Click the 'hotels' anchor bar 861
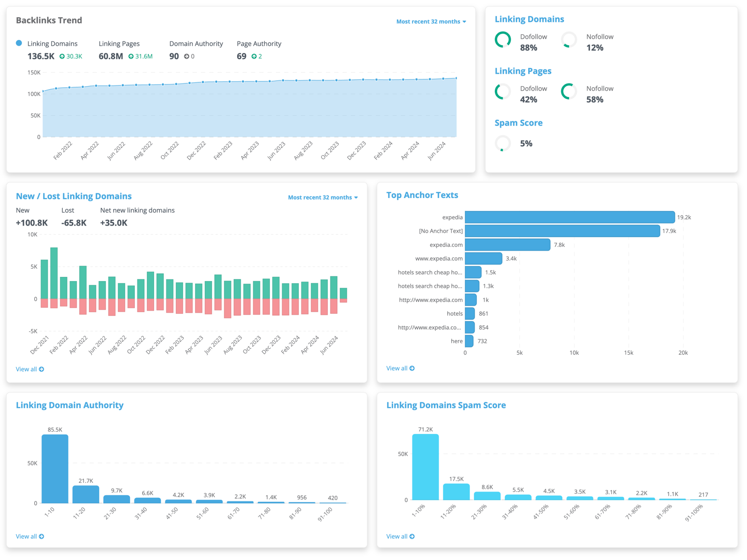This screenshot has width=747, height=560. pos(469,313)
